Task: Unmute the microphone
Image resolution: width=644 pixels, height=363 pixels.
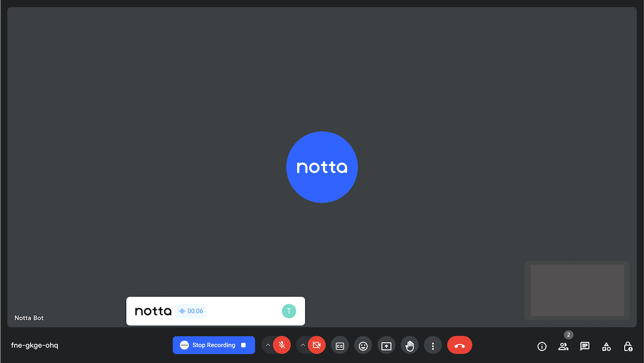Action: pos(282,345)
